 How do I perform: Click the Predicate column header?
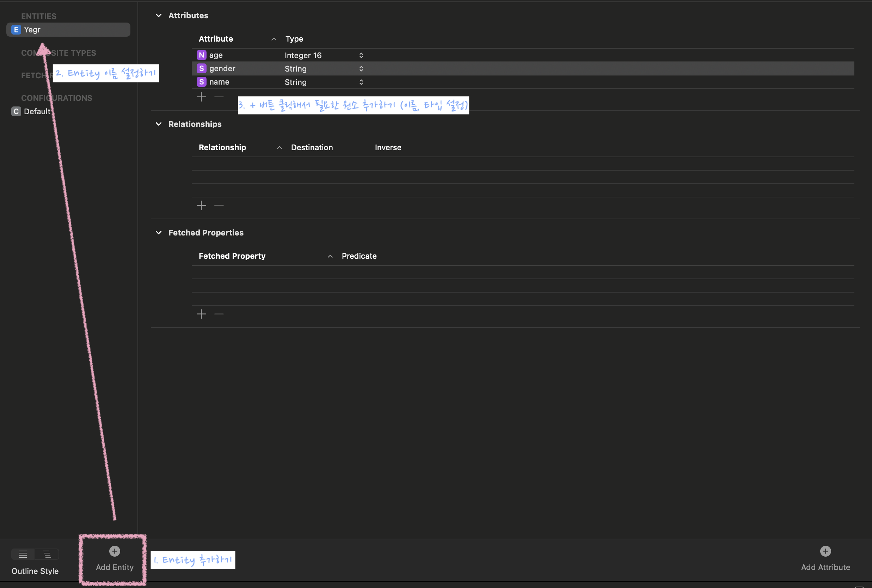pos(359,256)
